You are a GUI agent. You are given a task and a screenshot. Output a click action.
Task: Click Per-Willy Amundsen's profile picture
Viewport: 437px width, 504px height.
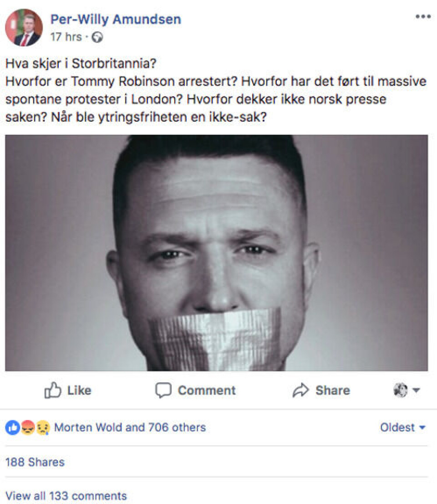coord(24,27)
